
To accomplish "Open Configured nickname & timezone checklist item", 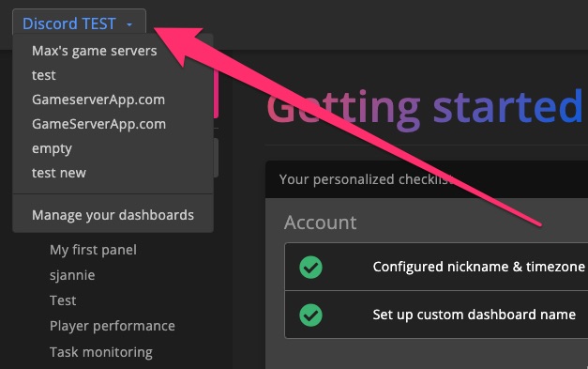I will click(x=436, y=267).
